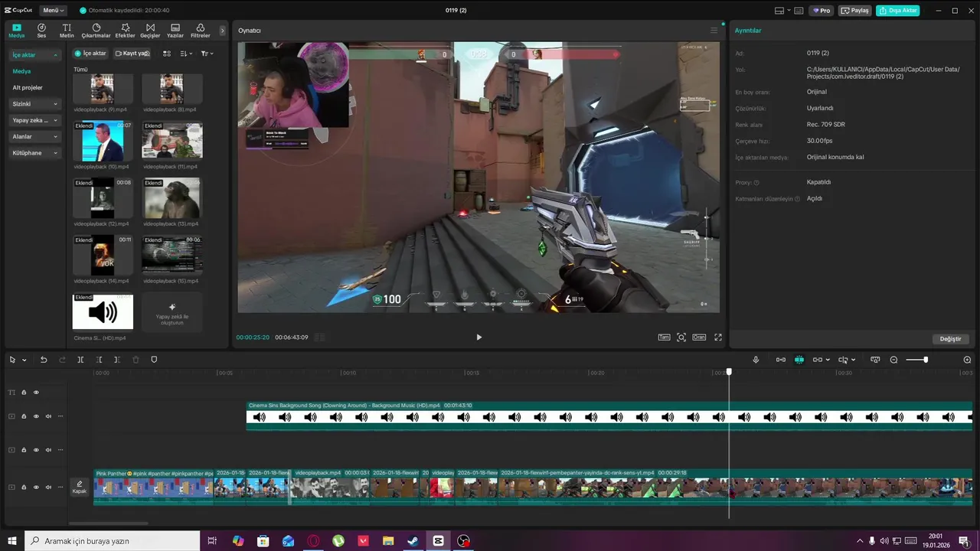Image resolution: width=980 pixels, height=551 pixels.
Task: Play the preview video
Action: point(479,337)
